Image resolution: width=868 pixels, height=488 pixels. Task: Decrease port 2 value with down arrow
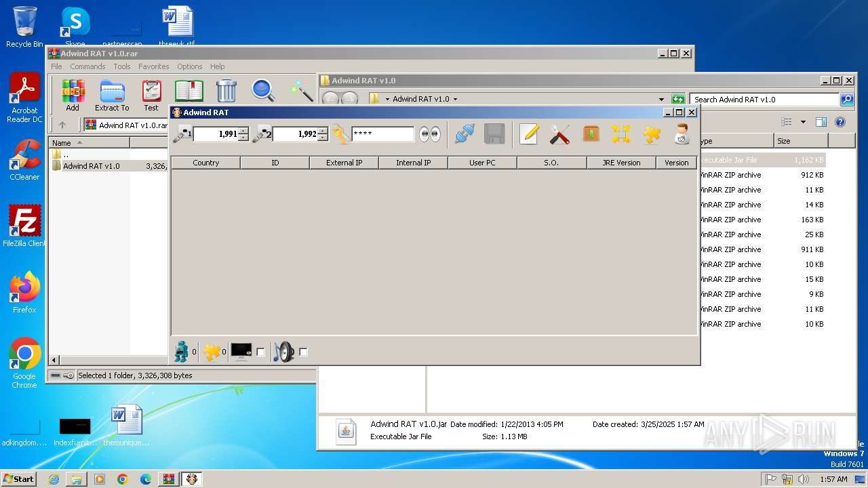pyautogui.click(x=323, y=138)
